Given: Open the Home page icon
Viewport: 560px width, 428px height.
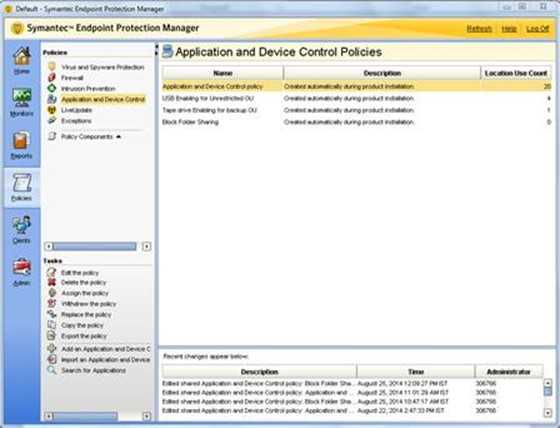Looking at the screenshot, I should [x=22, y=56].
